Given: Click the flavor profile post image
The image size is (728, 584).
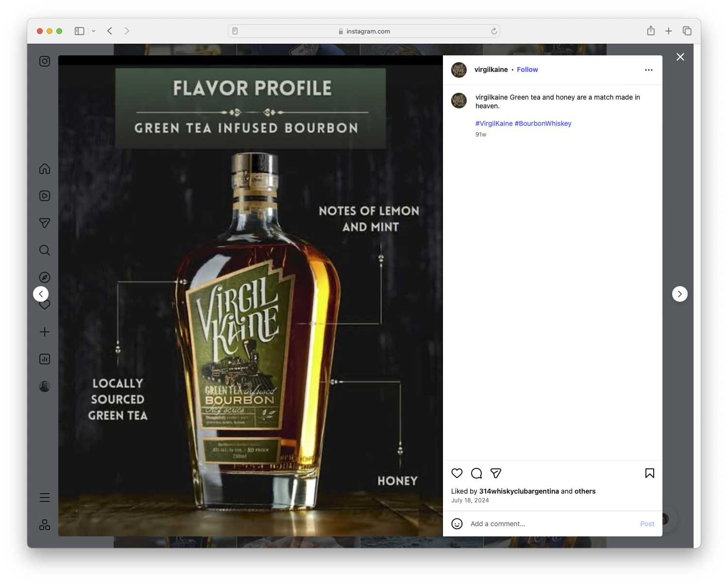Looking at the screenshot, I should 251,296.
